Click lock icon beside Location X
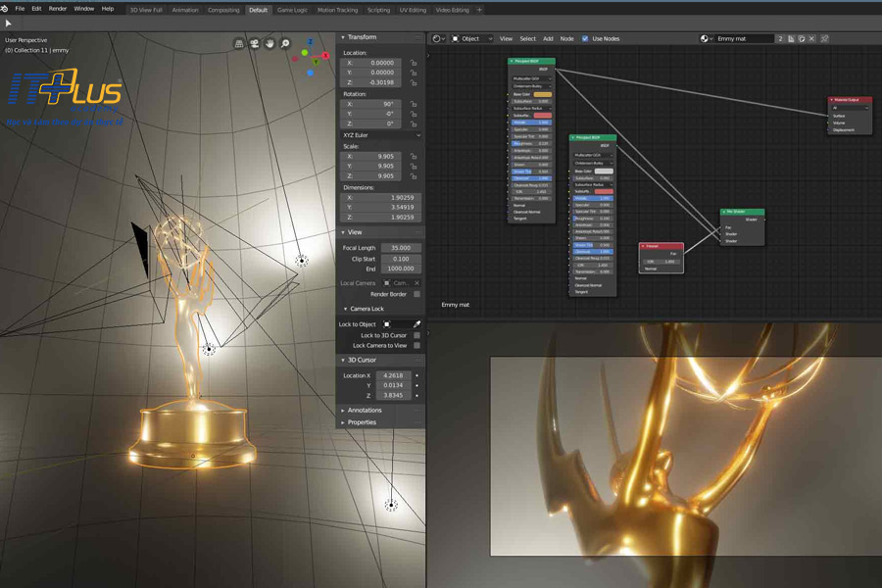 click(415, 62)
